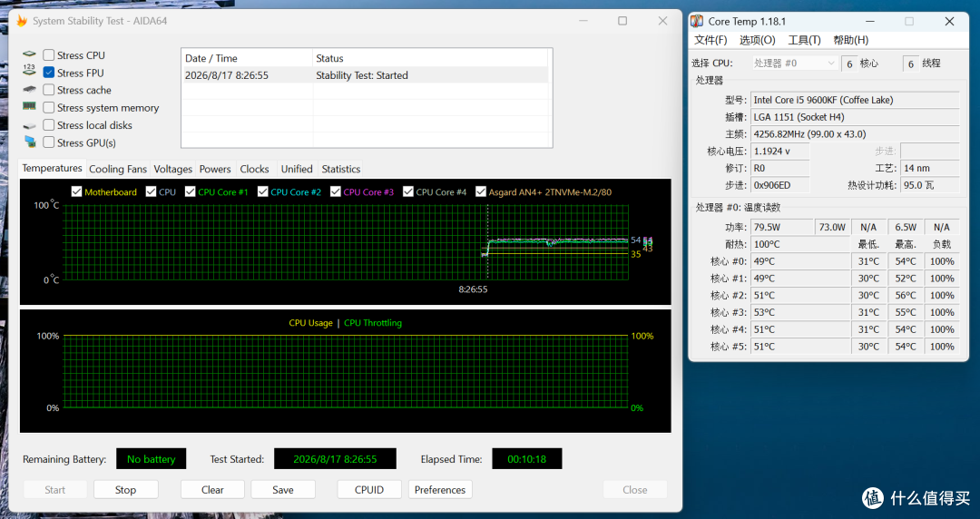This screenshot has height=519, width=980.
Task: Open the Powers tab
Action: pos(215,169)
